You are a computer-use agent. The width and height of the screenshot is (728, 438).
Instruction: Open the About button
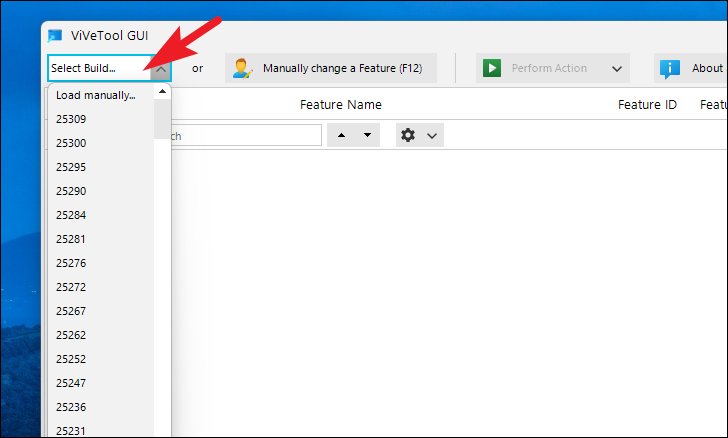(691, 68)
